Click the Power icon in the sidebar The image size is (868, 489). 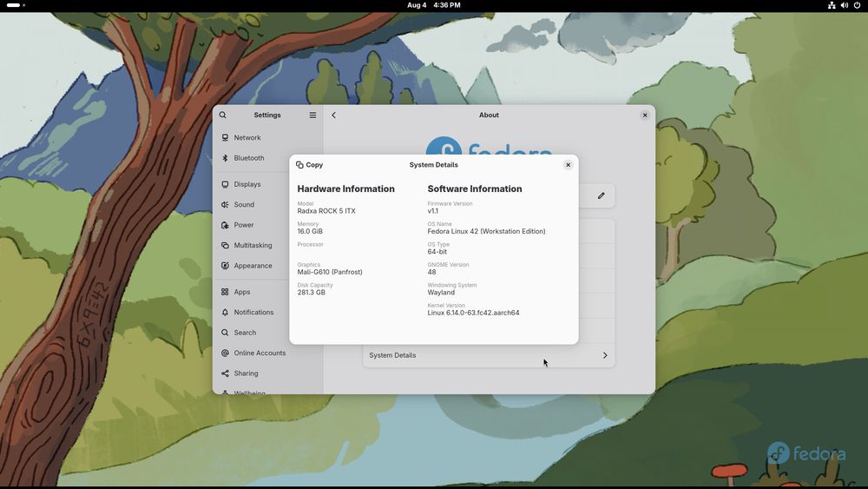coord(225,226)
